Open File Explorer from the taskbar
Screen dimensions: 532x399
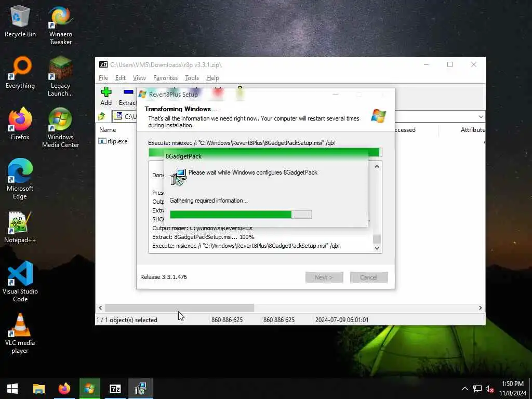(x=38, y=389)
